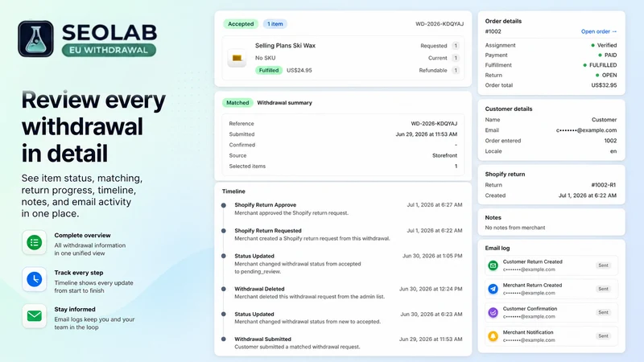Viewport: 644px width, 362px height.
Task: Click the Selling Plans Ski Wax title
Action: tap(285, 46)
